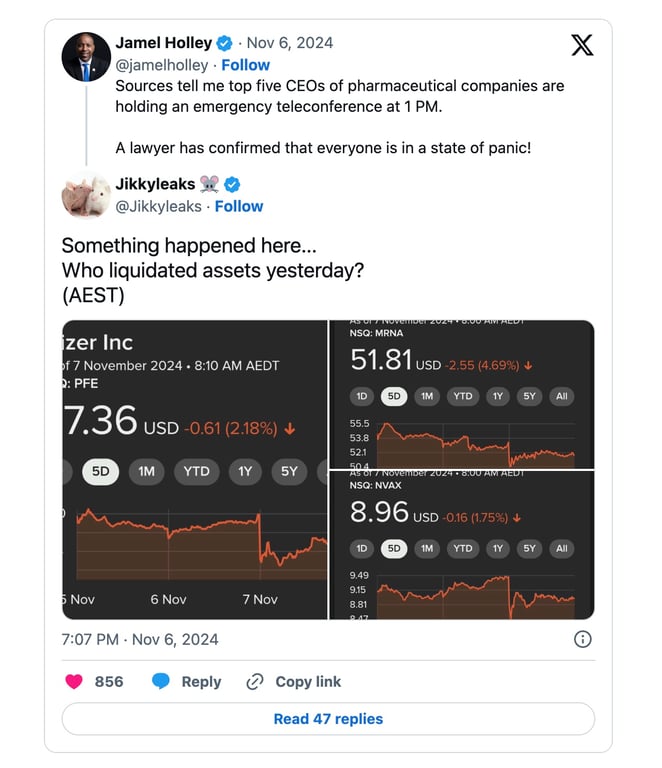This screenshot has width=662, height=768.
Task: Like the tweet with the heart icon
Action: [74, 681]
